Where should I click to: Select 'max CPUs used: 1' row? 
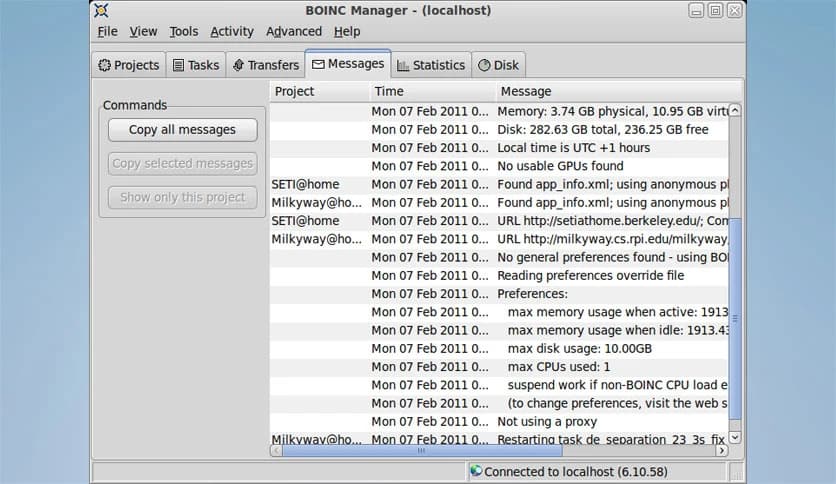pos(499,367)
